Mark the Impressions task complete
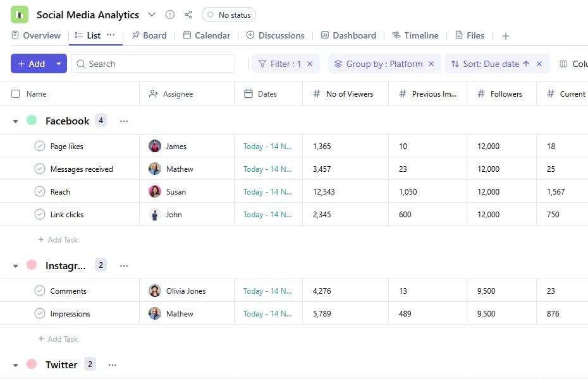The width and height of the screenshot is (588, 379). point(40,314)
